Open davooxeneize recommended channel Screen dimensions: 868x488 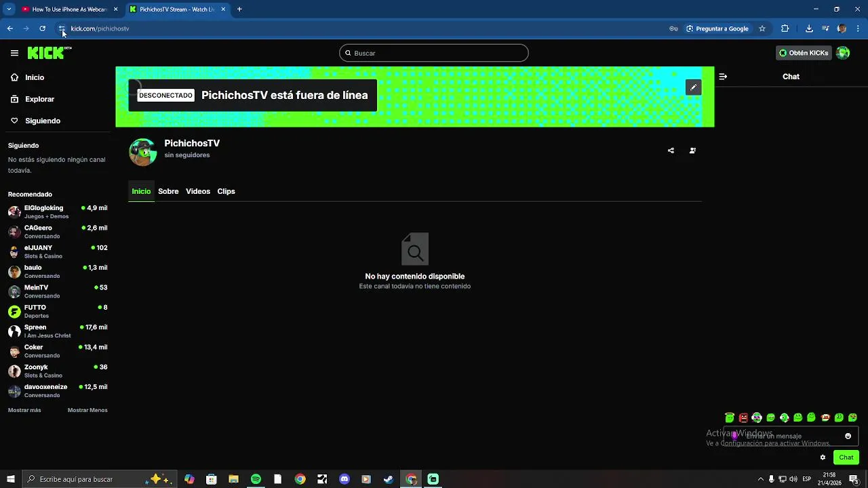(58, 390)
